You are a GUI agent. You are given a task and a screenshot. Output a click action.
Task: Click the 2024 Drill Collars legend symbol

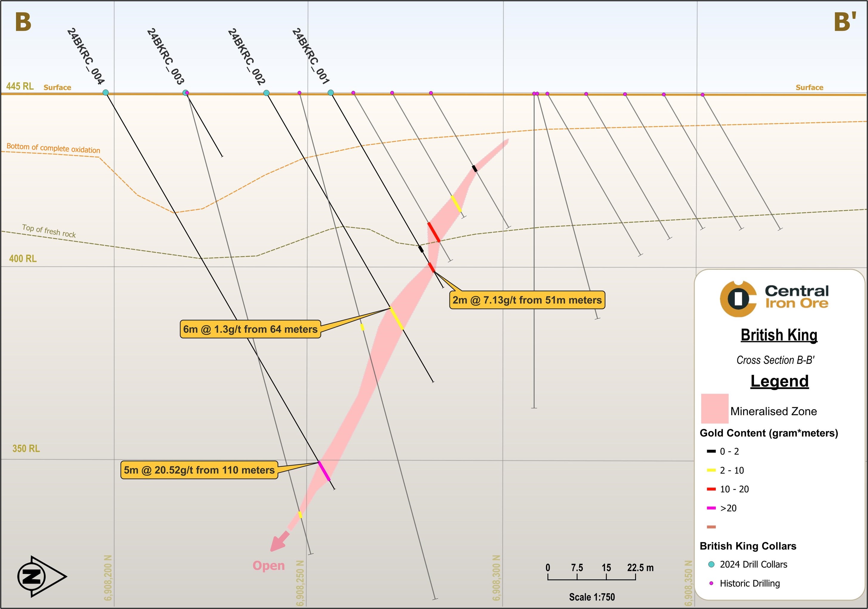[711, 565]
